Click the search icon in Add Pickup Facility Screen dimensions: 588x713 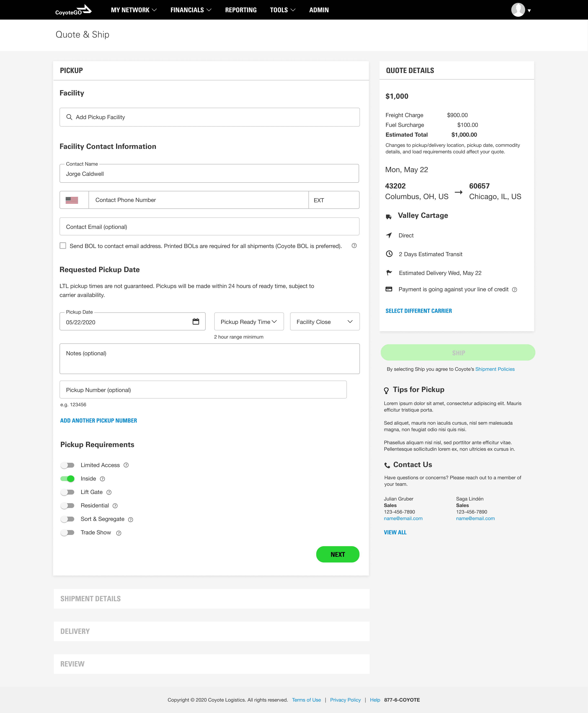(69, 117)
